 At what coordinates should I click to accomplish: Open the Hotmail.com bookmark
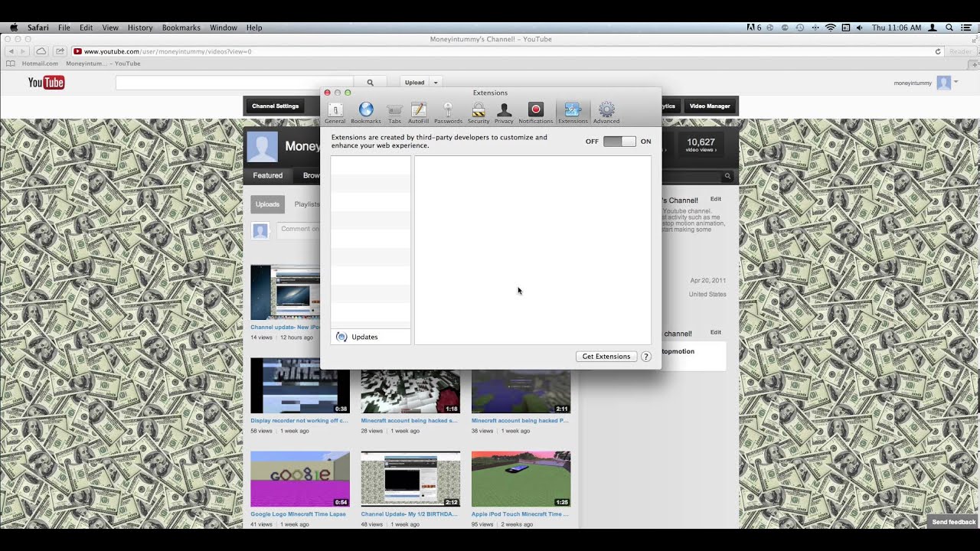(x=40, y=64)
